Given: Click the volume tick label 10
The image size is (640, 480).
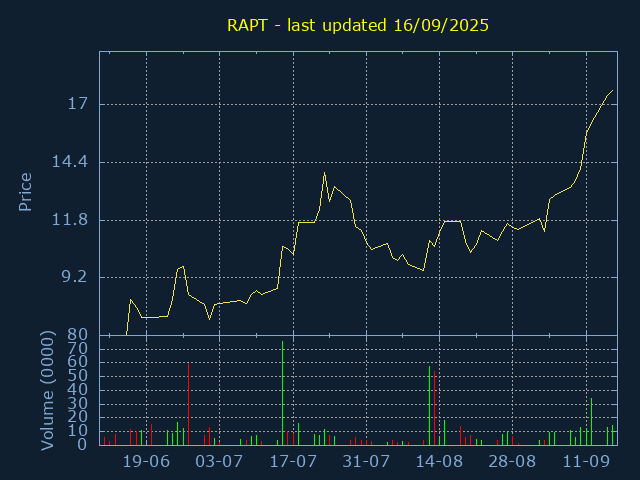Looking at the screenshot, I should tap(78, 431).
